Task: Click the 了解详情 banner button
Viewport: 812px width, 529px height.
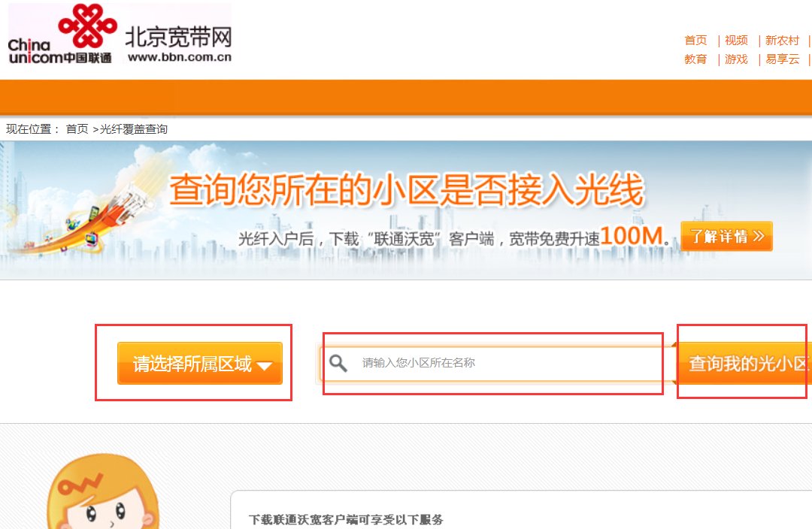Action: [727, 236]
